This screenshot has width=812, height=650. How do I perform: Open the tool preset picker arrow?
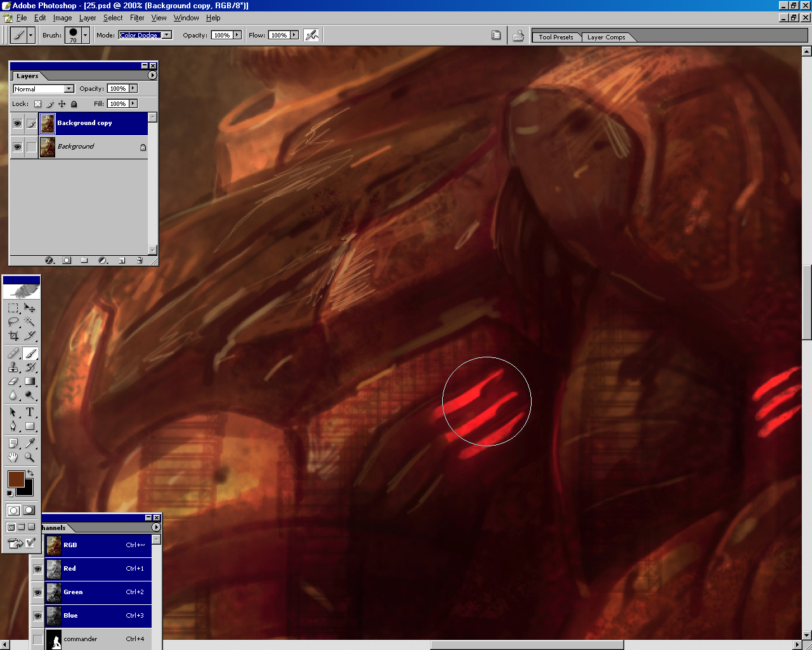(30, 35)
